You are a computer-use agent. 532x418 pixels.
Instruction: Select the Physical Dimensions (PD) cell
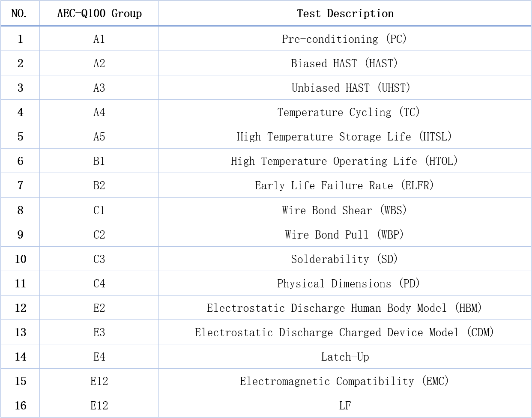point(348,284)
